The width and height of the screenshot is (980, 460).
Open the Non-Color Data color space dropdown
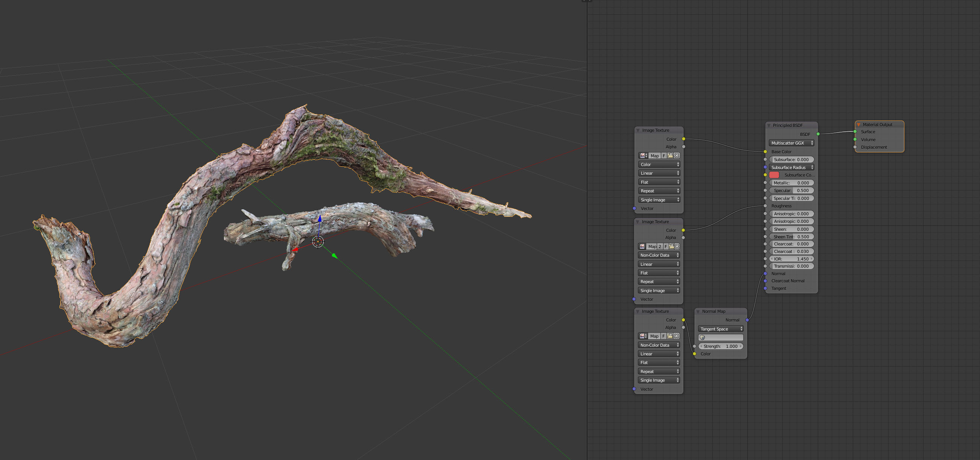[x=659, y=255]
